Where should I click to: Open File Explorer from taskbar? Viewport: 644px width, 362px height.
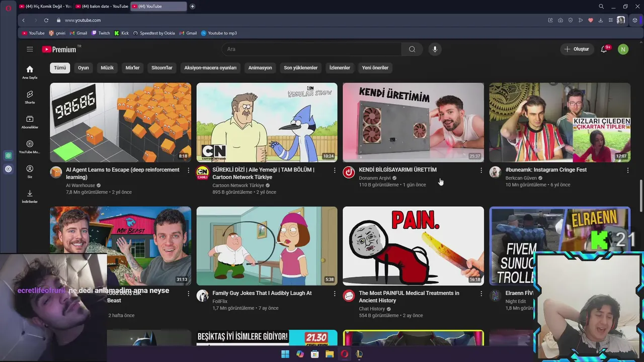(330, 354)
